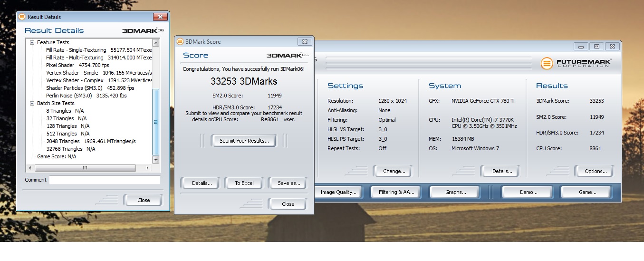Select Vertex Shader - Complex row
Screen dimensions: 644x261
point(98,80)
